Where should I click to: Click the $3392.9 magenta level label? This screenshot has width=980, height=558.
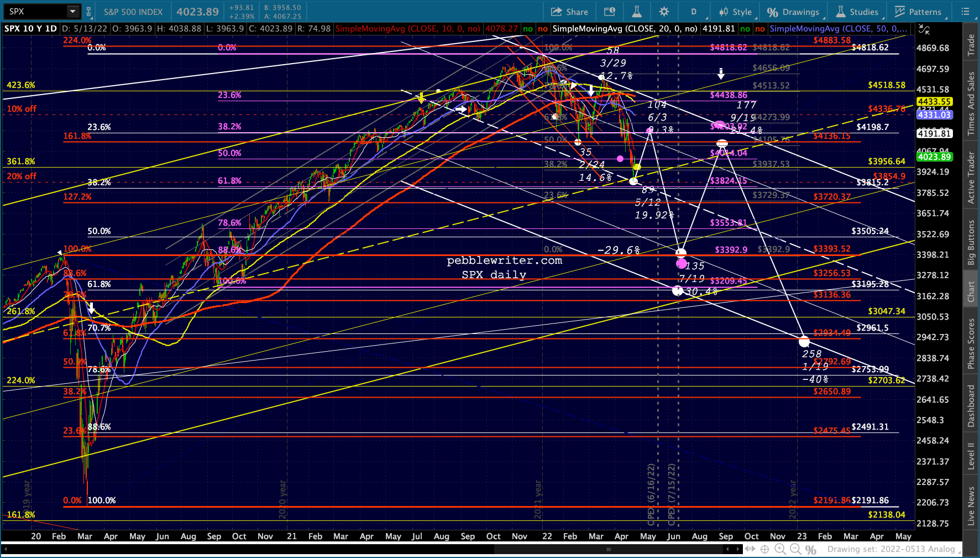(x=731, y=250)
